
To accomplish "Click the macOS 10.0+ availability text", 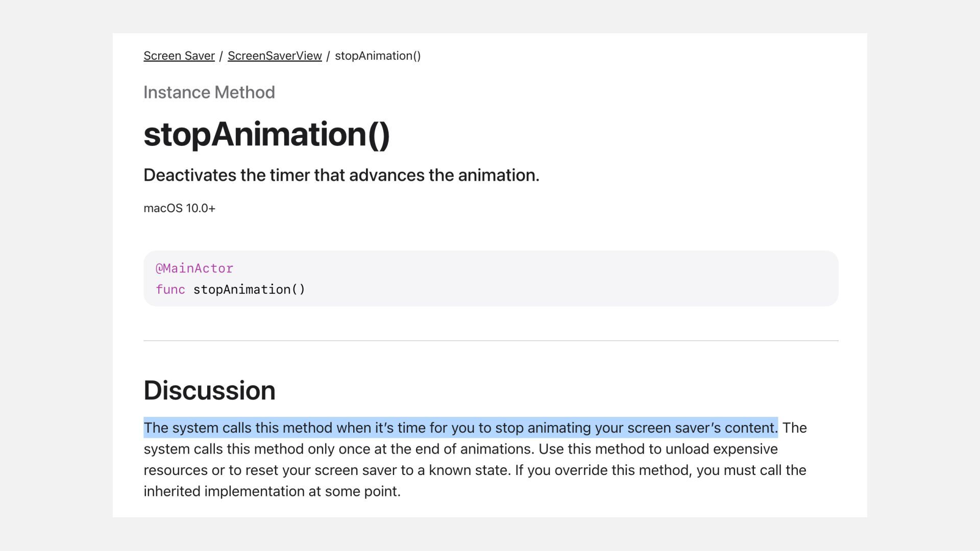I will click(x=179, y=208).
